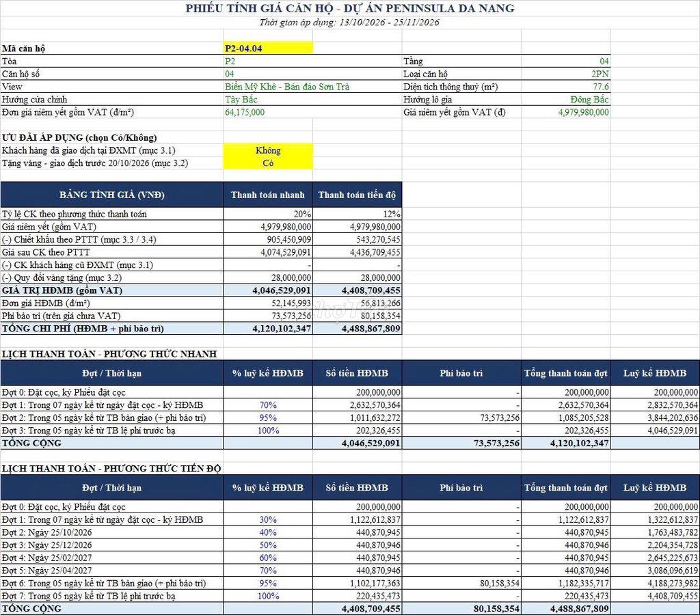The image size is (700, 615).
Task: Select the heading "LỊCH THANH TOÁN - PHƯƠNG THỨC NHANH"
Action: (109, 354)
